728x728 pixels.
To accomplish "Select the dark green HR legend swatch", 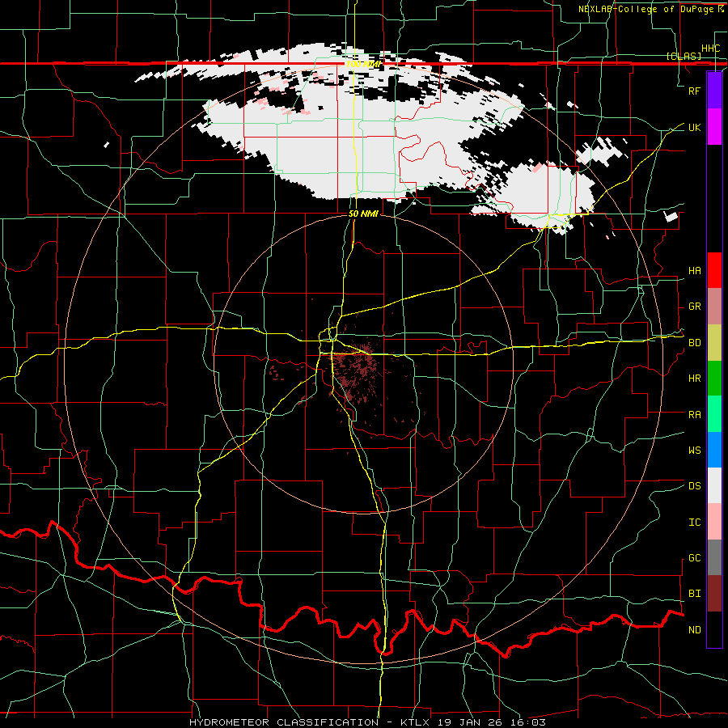I will click(x=714, y=378).
